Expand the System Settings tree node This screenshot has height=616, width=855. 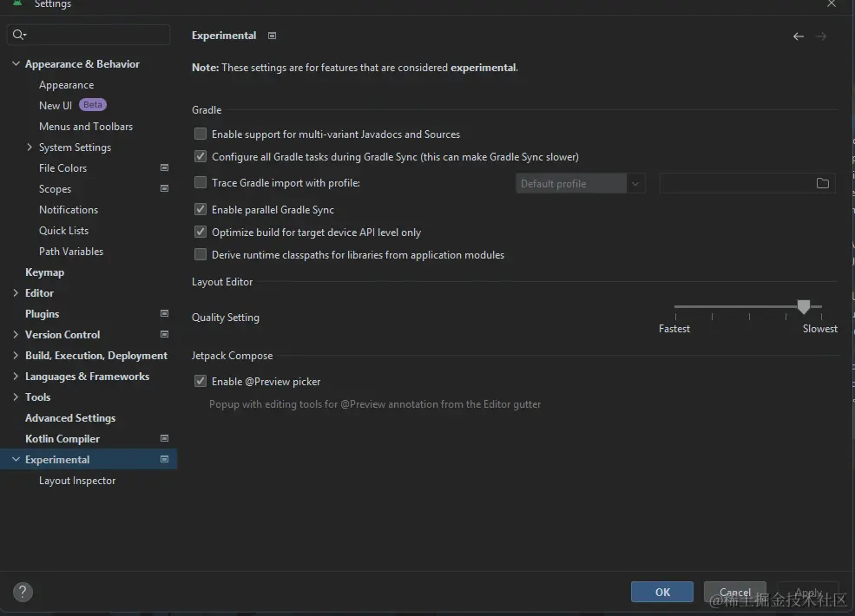click(x=30, y=147)
